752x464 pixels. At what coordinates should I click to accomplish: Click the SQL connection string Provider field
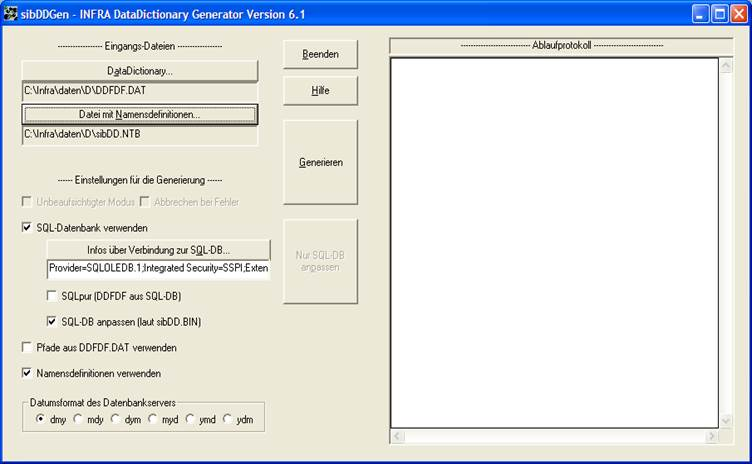158,271
